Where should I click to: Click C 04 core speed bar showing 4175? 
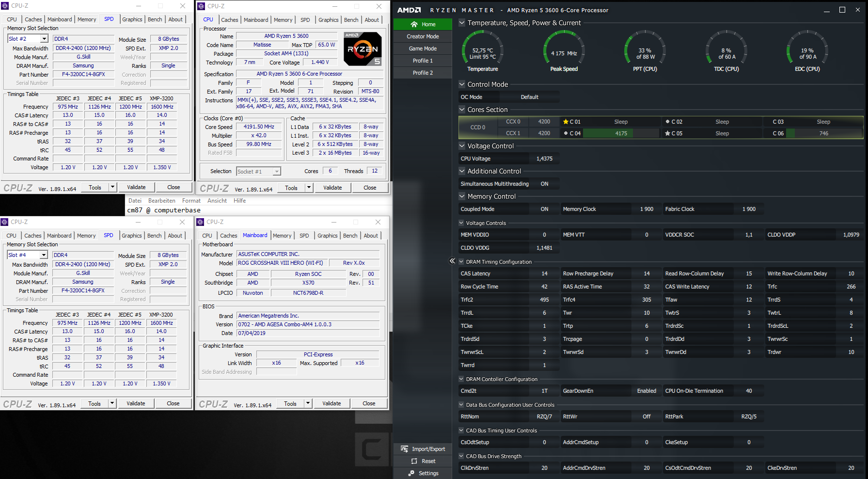point(621,133)
